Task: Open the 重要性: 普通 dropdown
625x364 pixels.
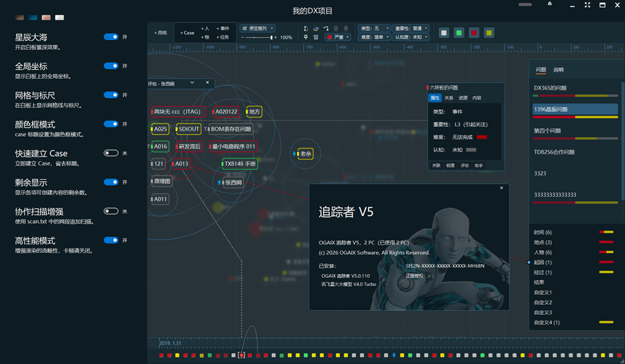Action: pos(411,28)
